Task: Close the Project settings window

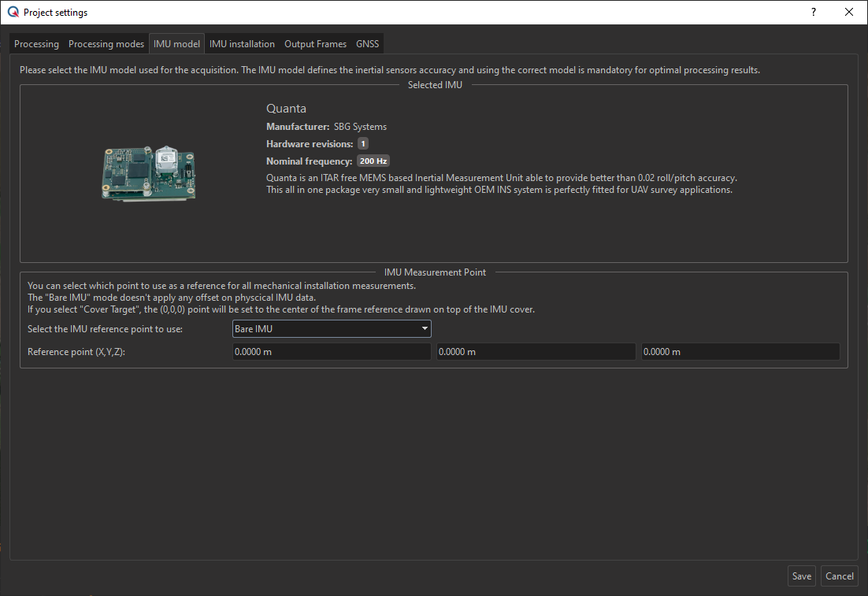Action: pyautogui.click(x=848, y=12)
